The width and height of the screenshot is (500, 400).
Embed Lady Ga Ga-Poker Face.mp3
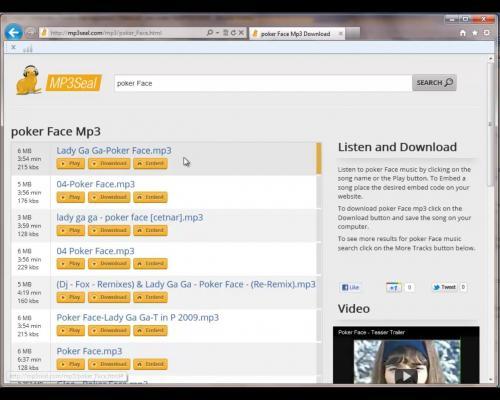[150, 163]
